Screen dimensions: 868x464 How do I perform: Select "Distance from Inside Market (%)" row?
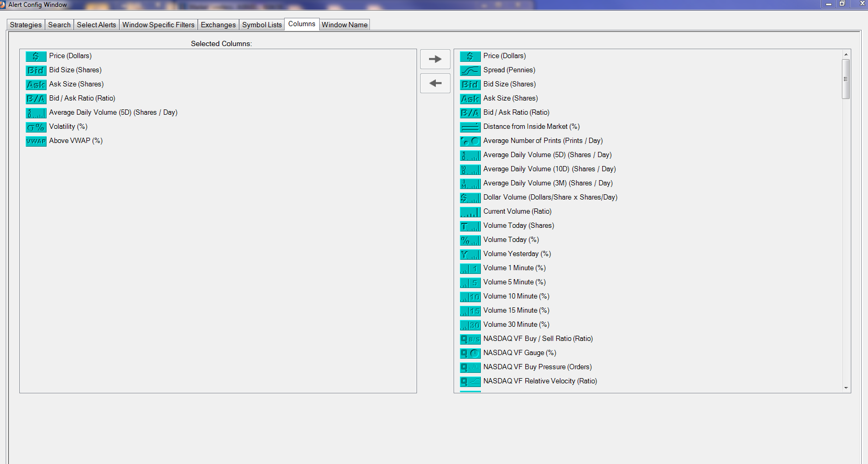[532, 127]
